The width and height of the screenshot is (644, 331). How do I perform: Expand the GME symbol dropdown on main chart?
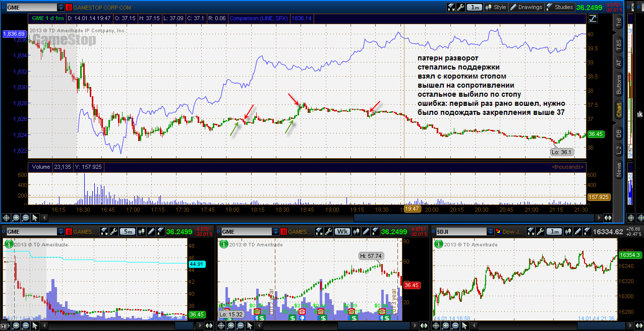click(61, 7)
